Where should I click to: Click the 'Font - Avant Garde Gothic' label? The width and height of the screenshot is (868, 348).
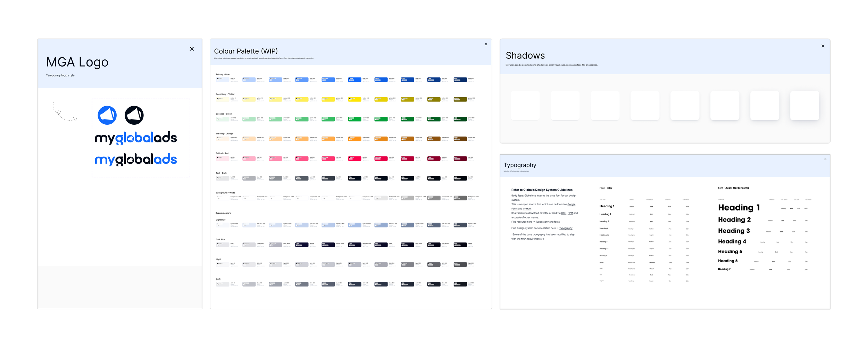click(x=734, y=188)
